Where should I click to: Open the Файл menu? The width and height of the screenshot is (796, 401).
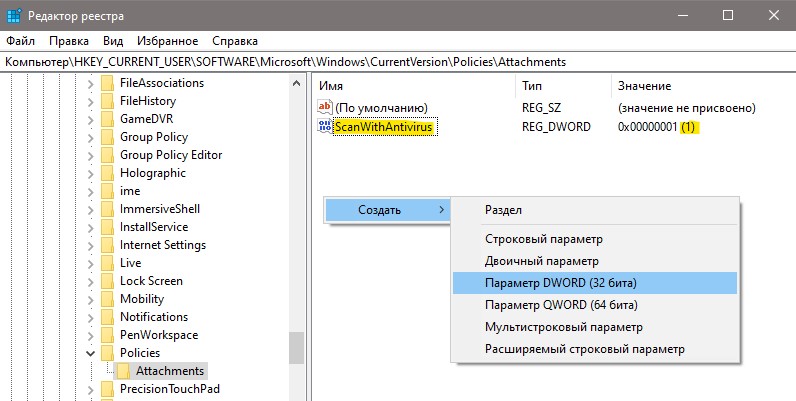21,41
